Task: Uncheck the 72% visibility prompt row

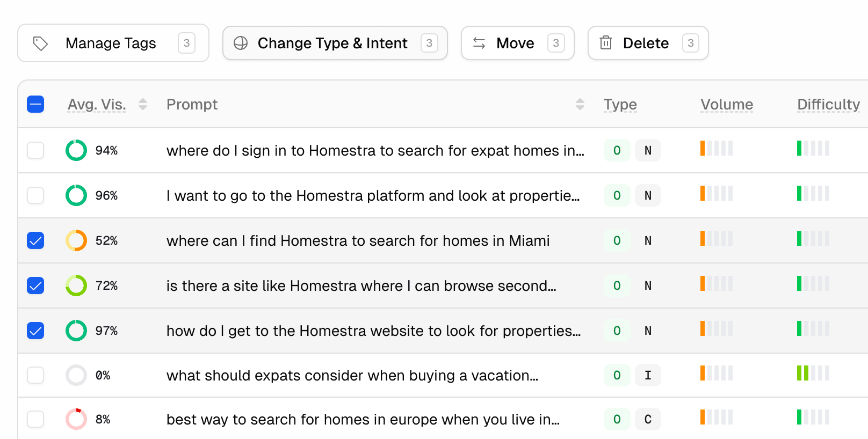Action: click(35, 286)
